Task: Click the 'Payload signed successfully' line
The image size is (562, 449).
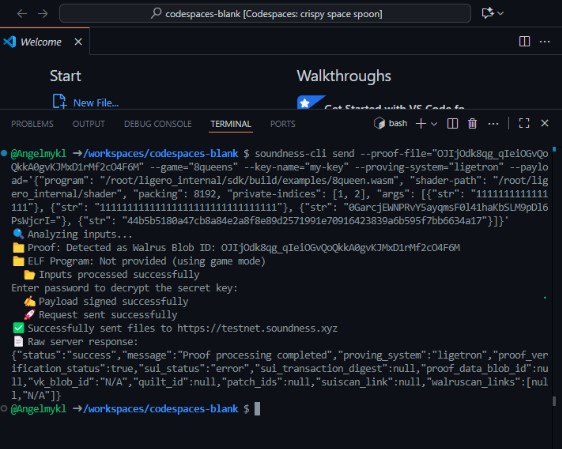Action: click(106, 301)
